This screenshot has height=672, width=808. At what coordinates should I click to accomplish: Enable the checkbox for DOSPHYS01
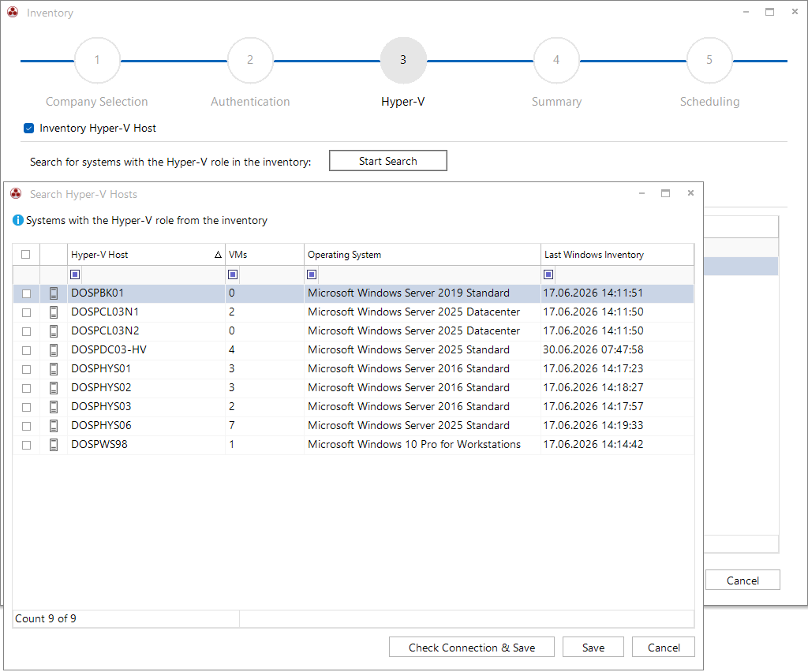pyautogui.click(x=26, y=370)
